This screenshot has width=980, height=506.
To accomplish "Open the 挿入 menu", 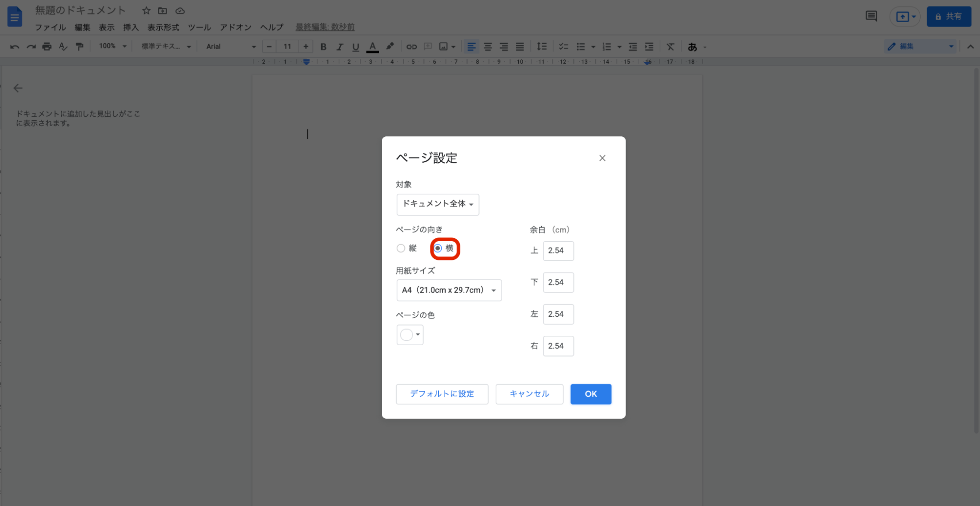I will click(x=131, y=27).
